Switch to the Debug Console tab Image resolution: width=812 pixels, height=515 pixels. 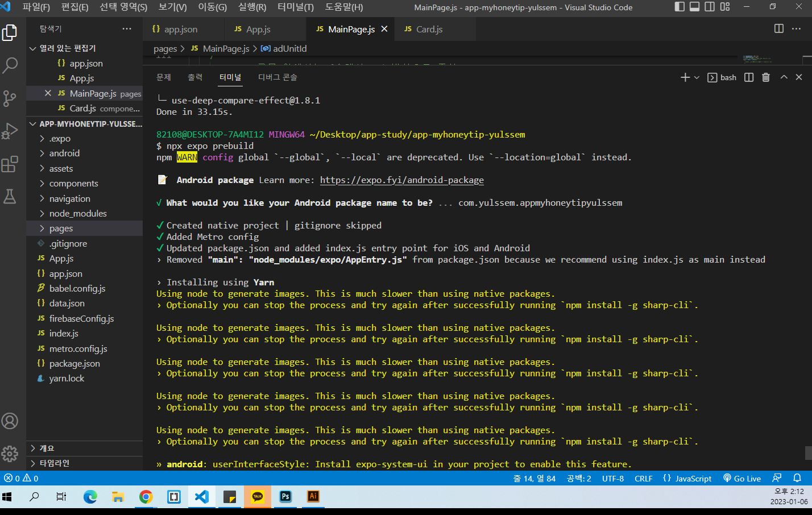coord(277,77)
